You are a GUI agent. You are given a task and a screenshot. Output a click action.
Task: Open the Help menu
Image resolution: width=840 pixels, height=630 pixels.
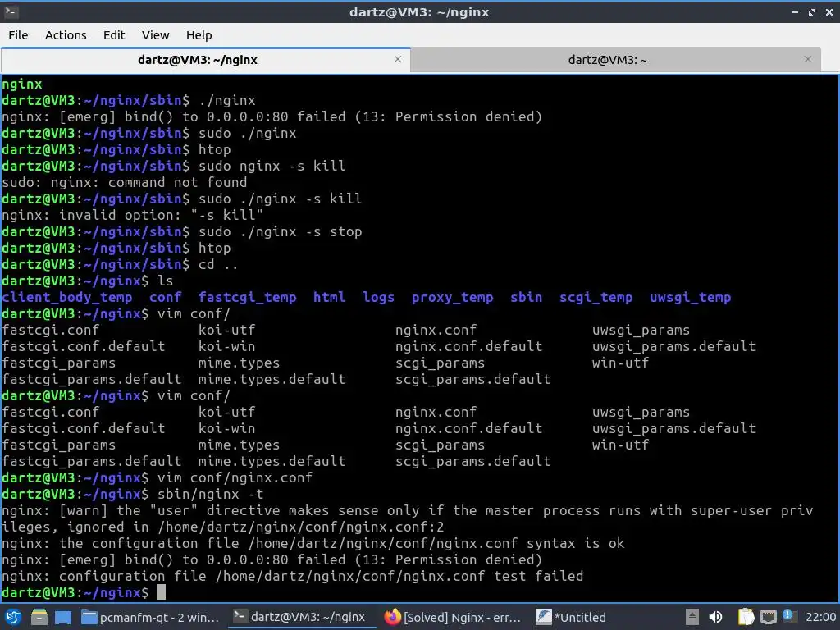point(199,35)
